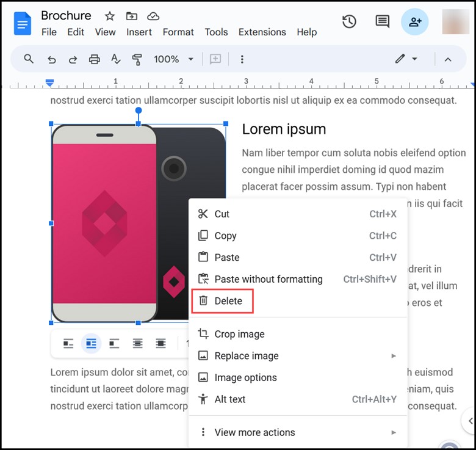This screenshot has width=476, height=450.
Task: Run spelling and grammar check
Action: tap(115, 59)
